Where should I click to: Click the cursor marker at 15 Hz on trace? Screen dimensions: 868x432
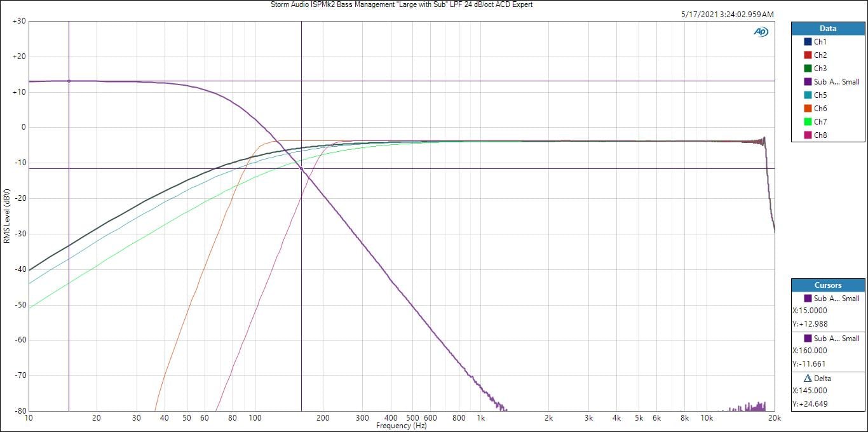tap(69, 81)
